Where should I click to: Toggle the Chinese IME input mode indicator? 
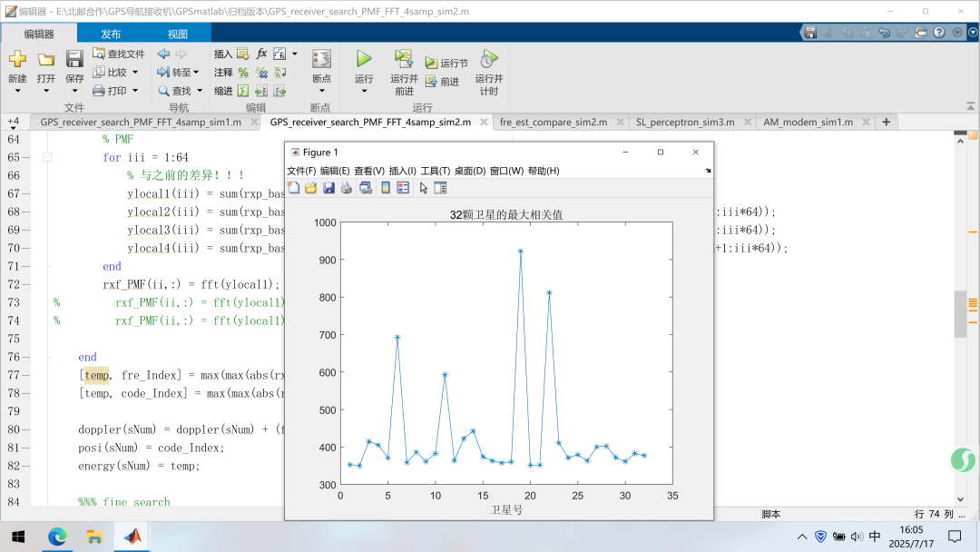click(875, 537)
